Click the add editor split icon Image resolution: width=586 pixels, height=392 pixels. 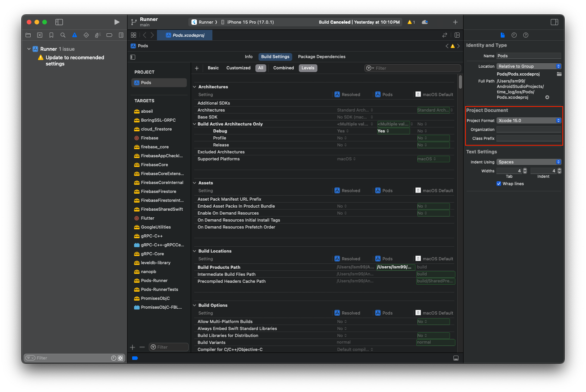(457, 35)
